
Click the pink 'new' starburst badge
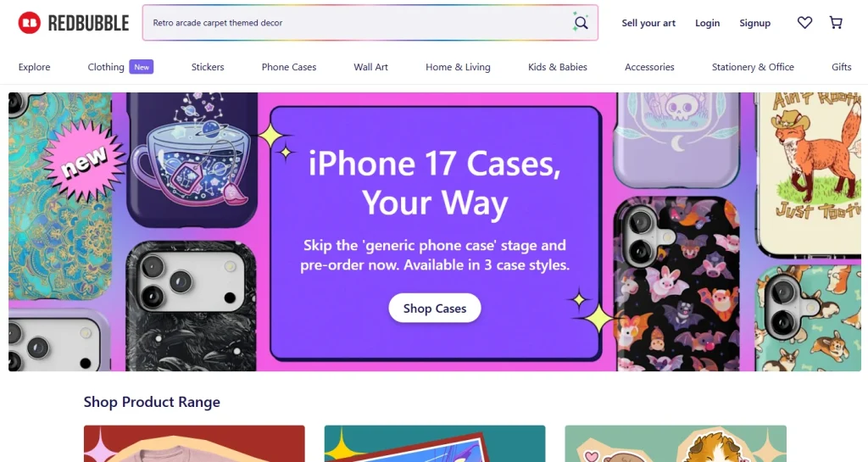pos(84,161)
